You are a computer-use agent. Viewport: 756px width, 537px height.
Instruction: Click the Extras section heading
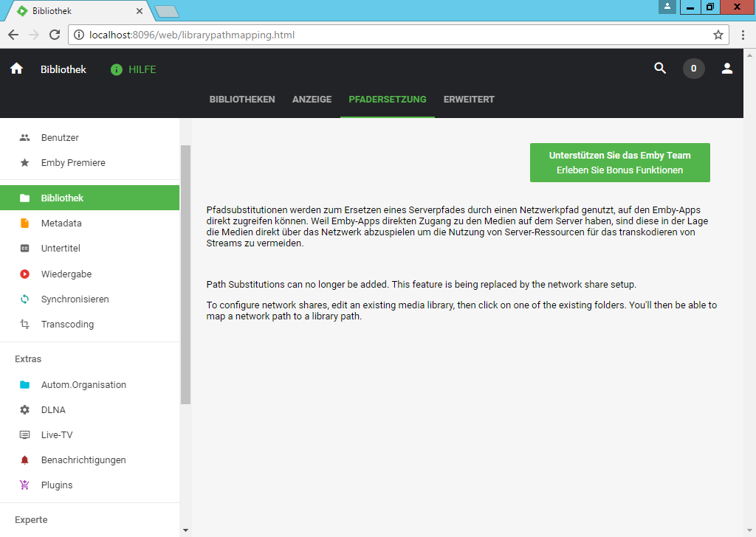point(28,358)
